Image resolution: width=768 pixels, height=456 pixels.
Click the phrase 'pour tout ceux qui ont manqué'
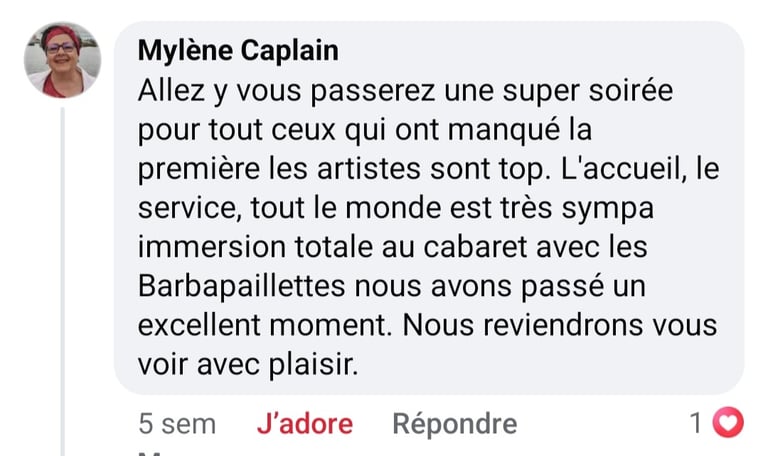point(348,130)
